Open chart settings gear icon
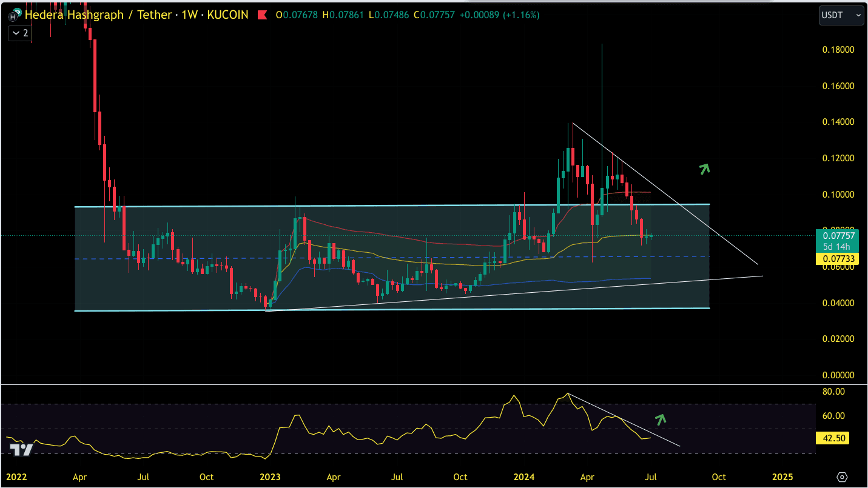Viewport: 868px width, 488px height. pyautogui.click(x=842, y=477)
